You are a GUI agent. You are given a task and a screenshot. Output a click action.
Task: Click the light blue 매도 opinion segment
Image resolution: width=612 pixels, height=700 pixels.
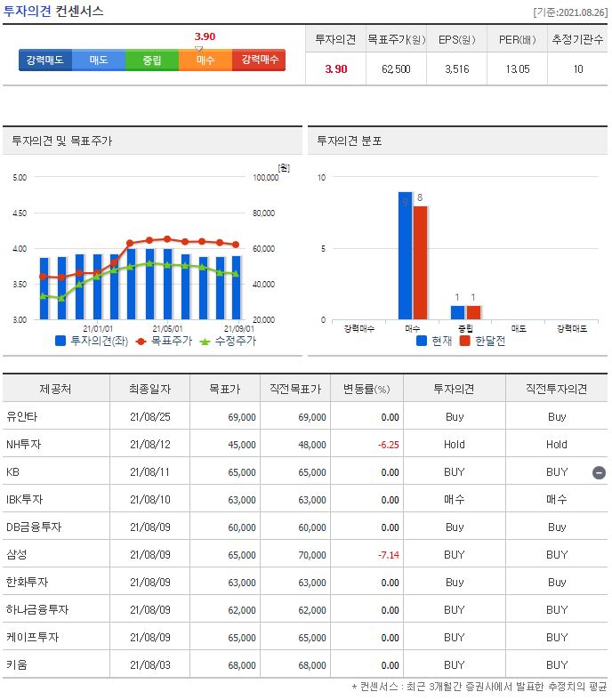(99, 60)
